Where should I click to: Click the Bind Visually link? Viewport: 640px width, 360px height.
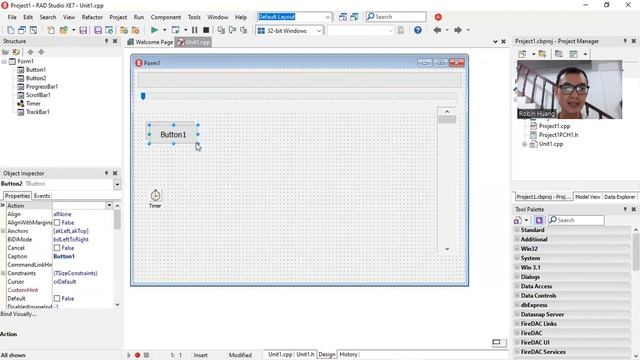pyautogui.click(x=18, y=314)
